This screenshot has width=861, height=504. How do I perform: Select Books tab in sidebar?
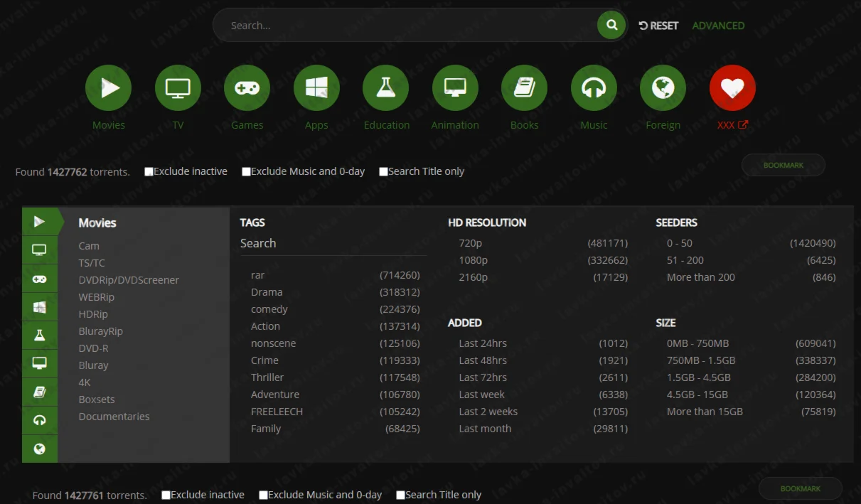(x=40, y=392)
